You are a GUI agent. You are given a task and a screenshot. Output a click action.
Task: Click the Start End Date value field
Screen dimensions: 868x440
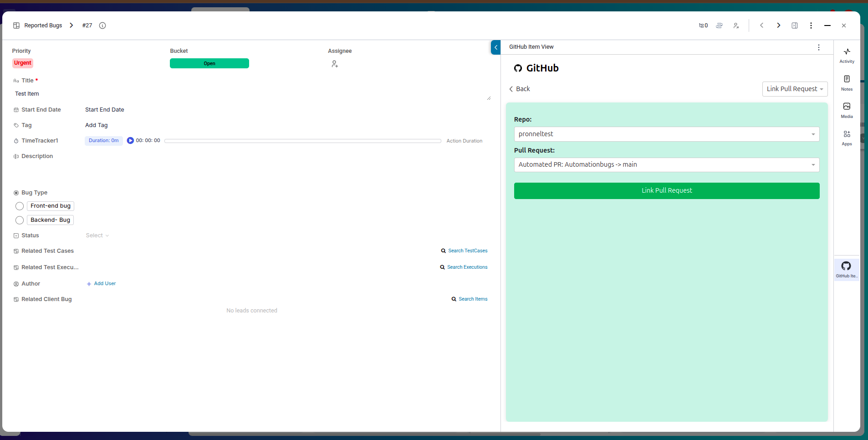pos(105,110)
